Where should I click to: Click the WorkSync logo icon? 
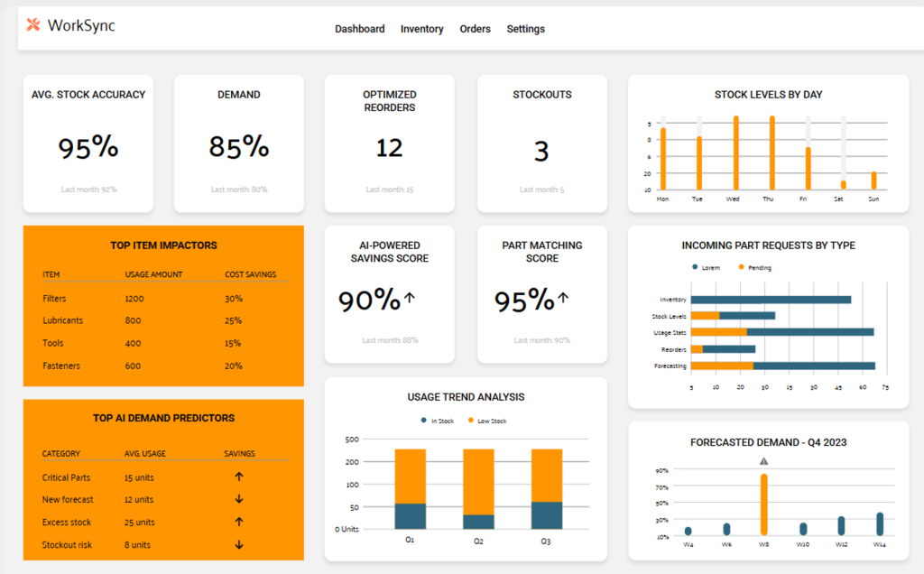pyautogui.click(x=34, y=25)
